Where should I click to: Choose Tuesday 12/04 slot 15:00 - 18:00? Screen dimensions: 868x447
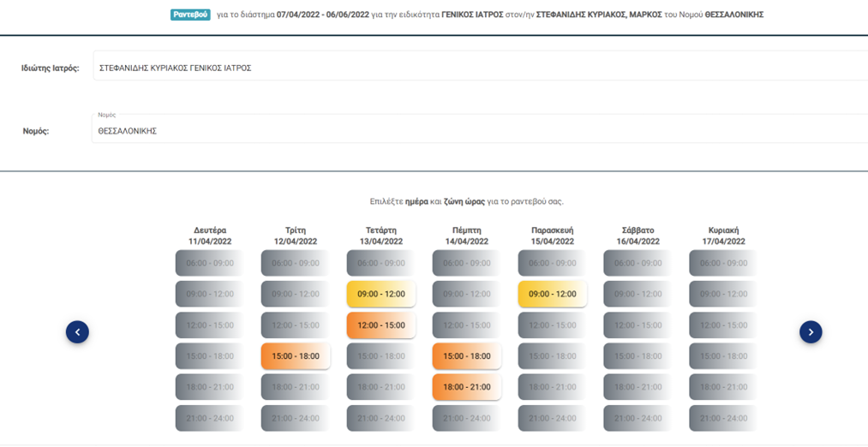tap(296, 355)
